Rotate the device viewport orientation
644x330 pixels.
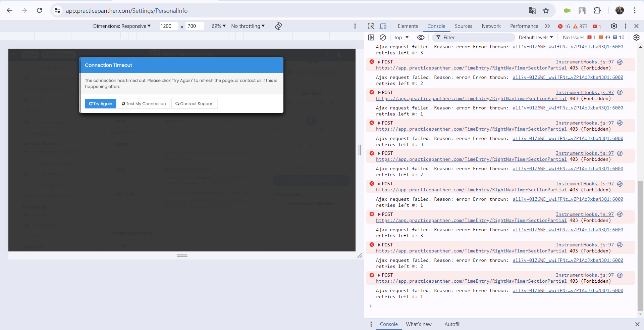coord(278,26)
